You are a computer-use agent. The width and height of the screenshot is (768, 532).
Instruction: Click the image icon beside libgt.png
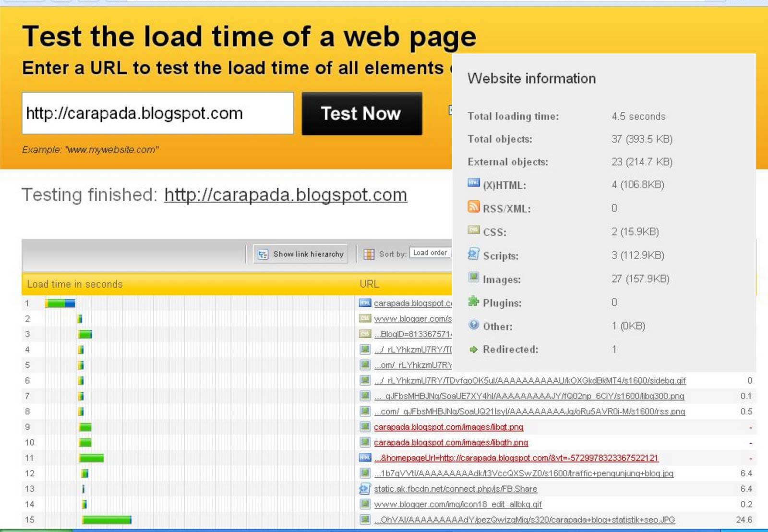click(365, 427)
